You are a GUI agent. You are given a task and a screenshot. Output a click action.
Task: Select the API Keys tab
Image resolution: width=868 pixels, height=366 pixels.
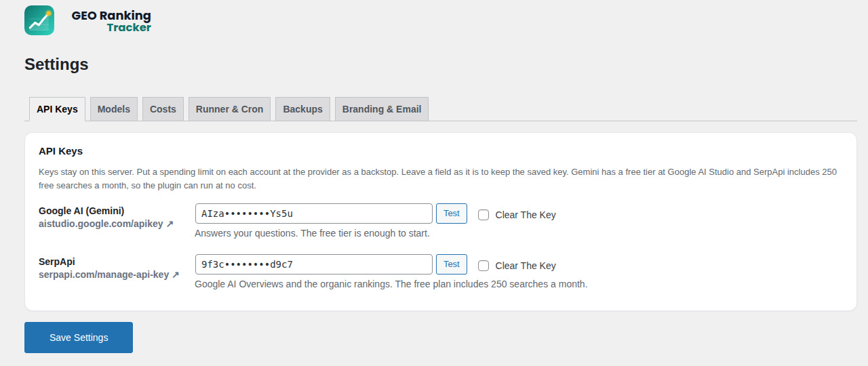coord(57,109)
